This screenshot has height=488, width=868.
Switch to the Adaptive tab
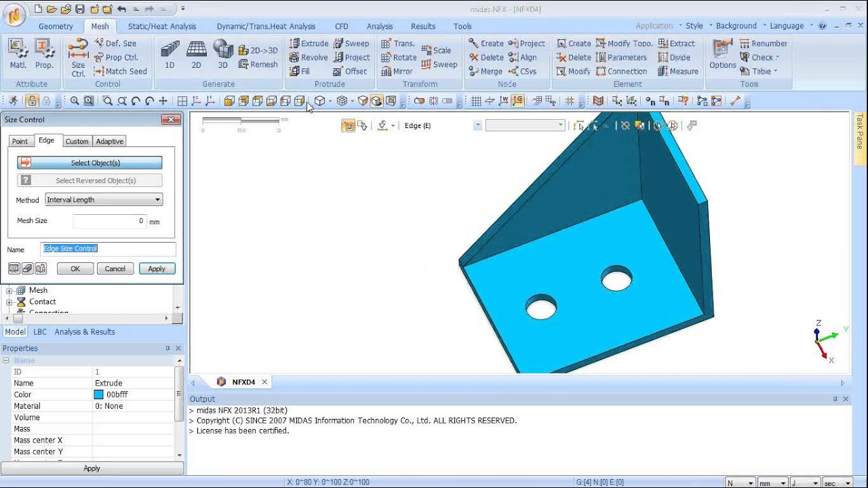click(109, 141)
